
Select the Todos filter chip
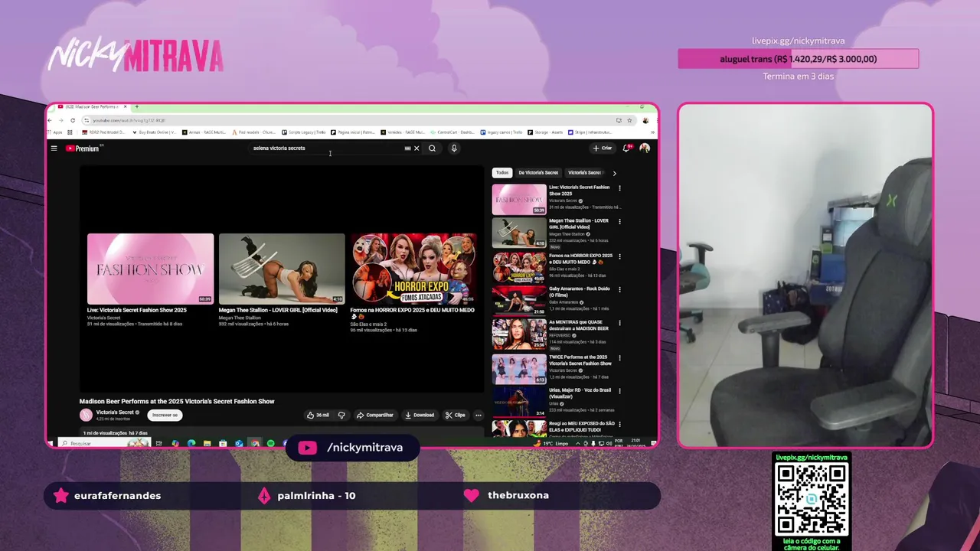(x=502, y=173)
